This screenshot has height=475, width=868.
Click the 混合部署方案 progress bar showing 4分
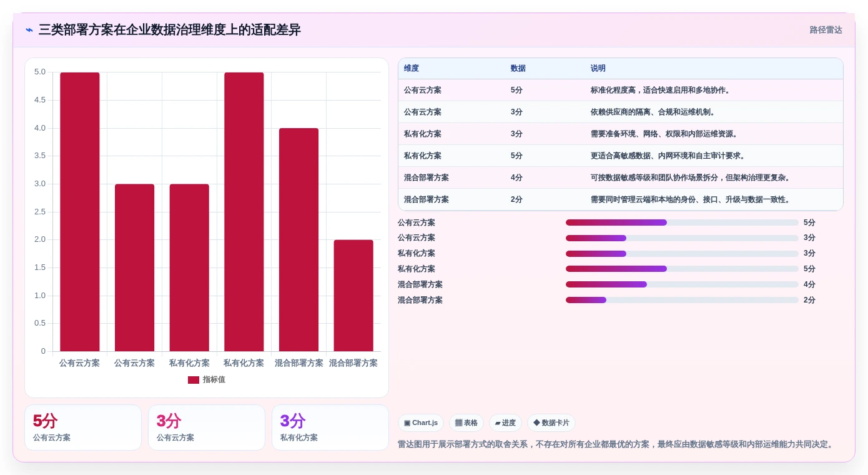point(682,284)
